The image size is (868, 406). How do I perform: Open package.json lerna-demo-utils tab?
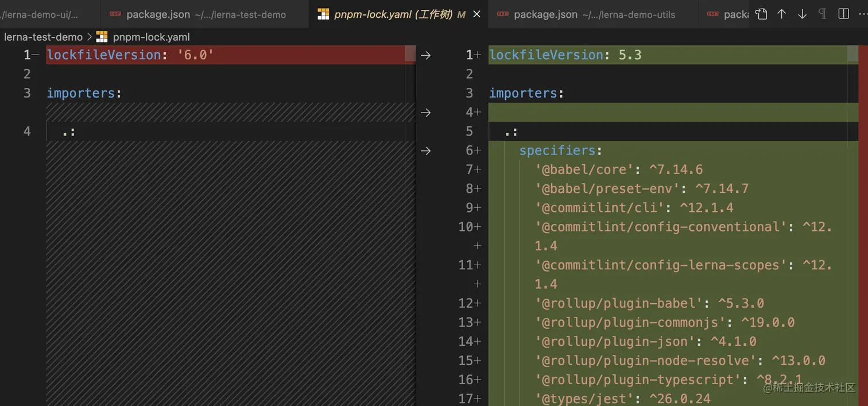[x=593, y=14]
